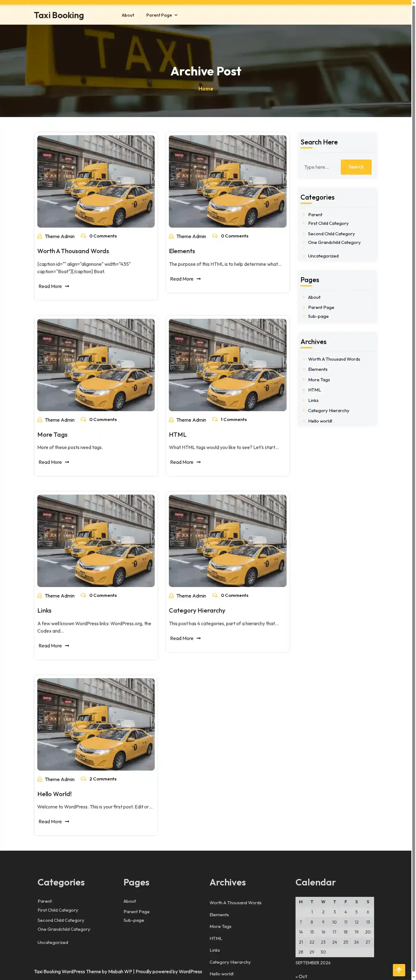Open Links in sidebar Archives list

313,401
